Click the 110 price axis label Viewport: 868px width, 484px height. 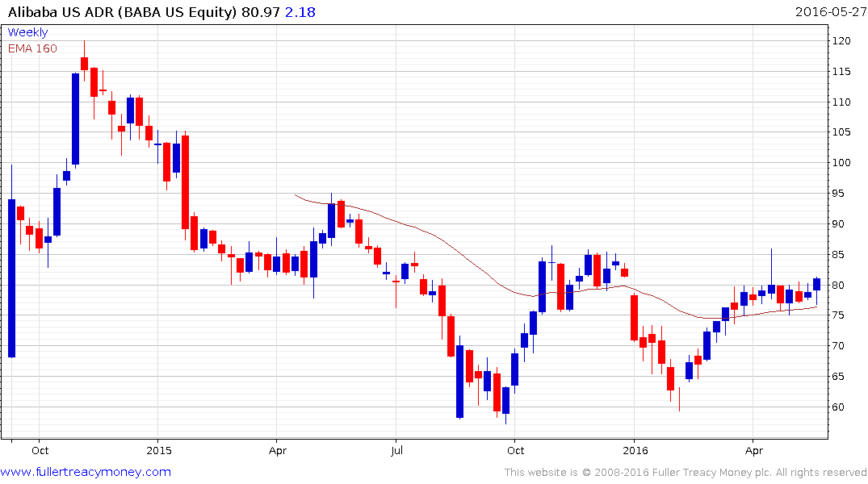pos(841,102)
